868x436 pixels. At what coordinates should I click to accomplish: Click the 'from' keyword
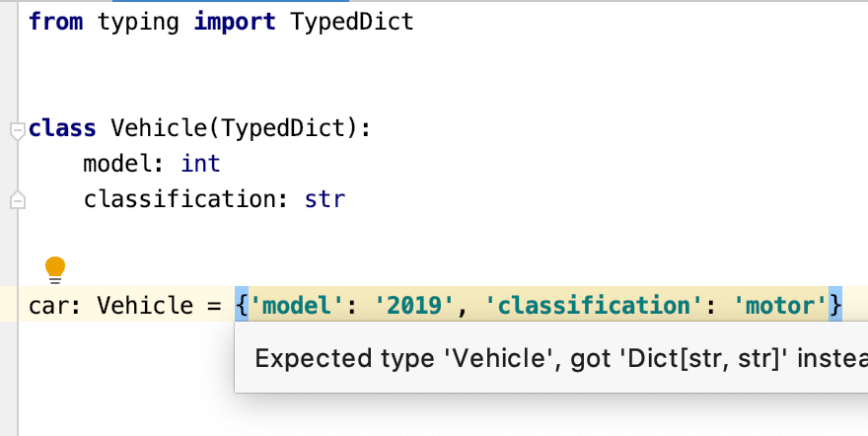pyautogui.click(x=55, y=22)
